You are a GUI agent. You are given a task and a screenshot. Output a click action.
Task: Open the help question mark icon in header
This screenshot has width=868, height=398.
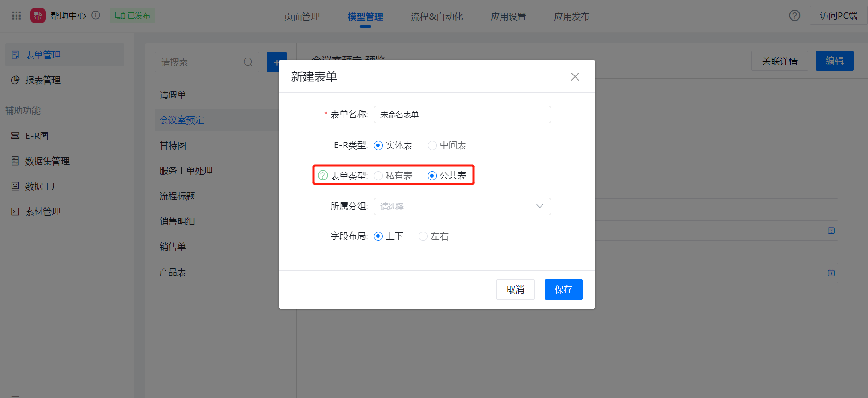[794, 16]
